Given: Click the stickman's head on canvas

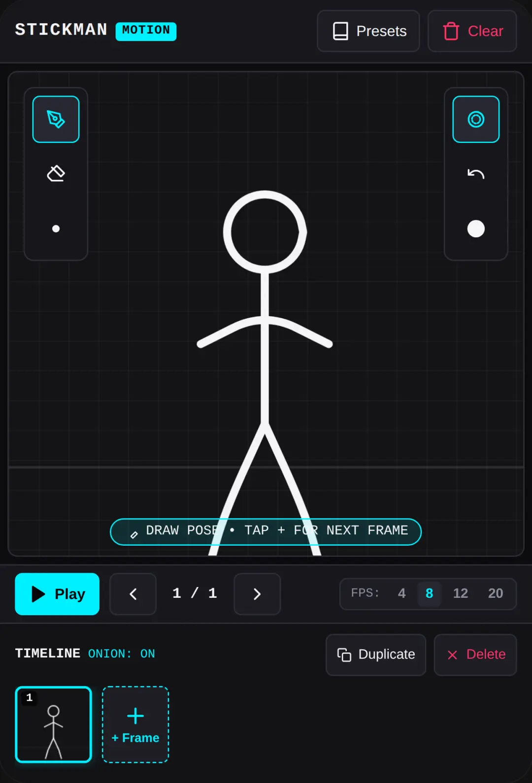Looking at the screenshot, I should click(x=265, y=231).
